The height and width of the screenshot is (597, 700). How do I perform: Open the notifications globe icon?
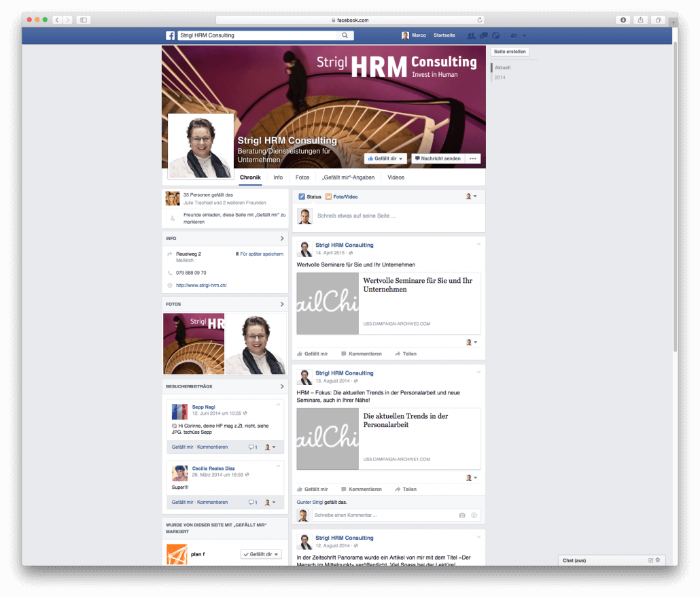(x=496, y=36)
